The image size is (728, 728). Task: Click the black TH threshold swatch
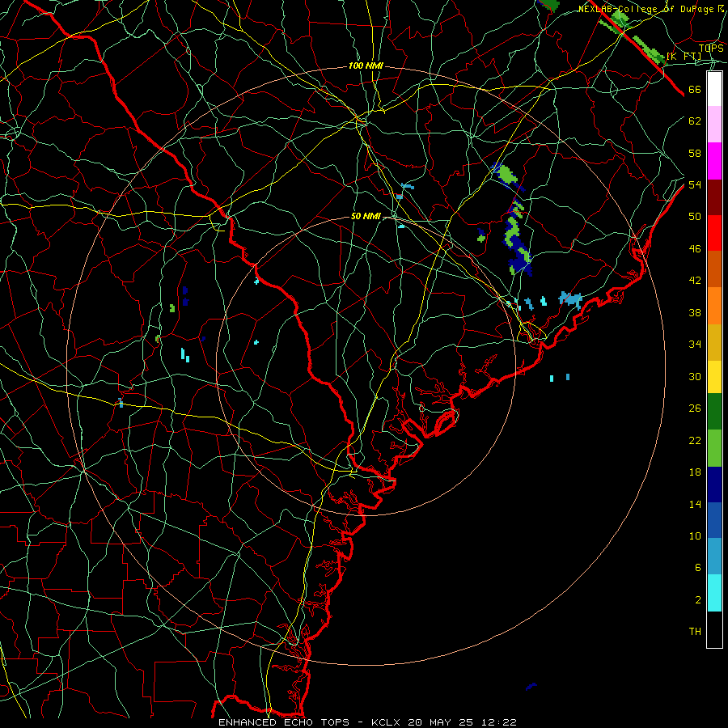[714, 629]
